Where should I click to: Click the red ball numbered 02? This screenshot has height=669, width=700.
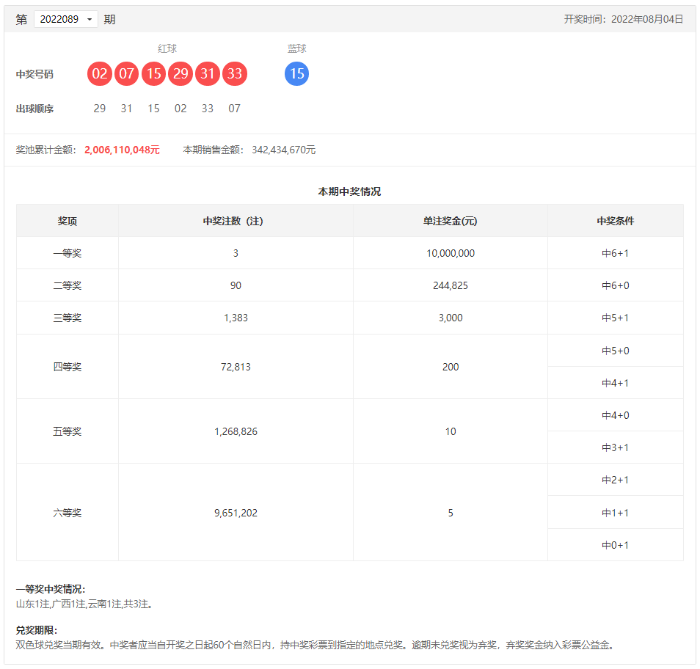point(99,74)
